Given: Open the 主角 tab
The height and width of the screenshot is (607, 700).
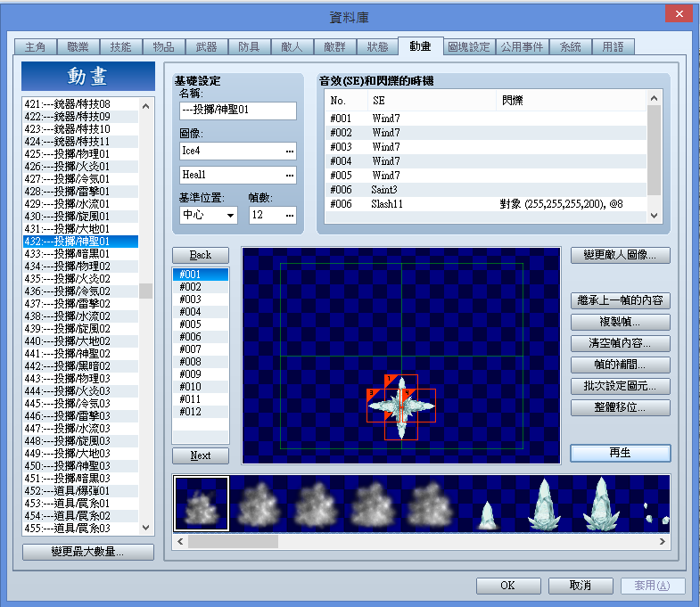Looking at the screenshot, I should pyautogui.click(x=36, y=47).
